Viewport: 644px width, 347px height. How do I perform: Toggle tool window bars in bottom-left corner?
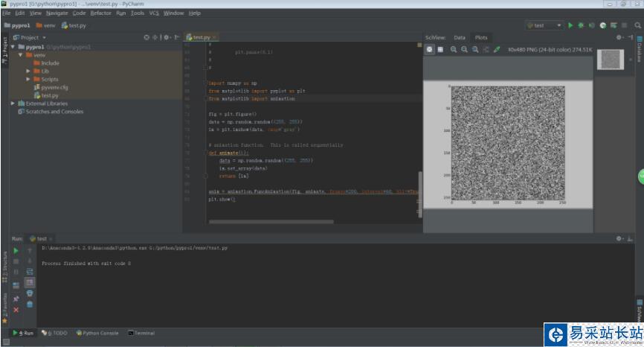[6, 342]
